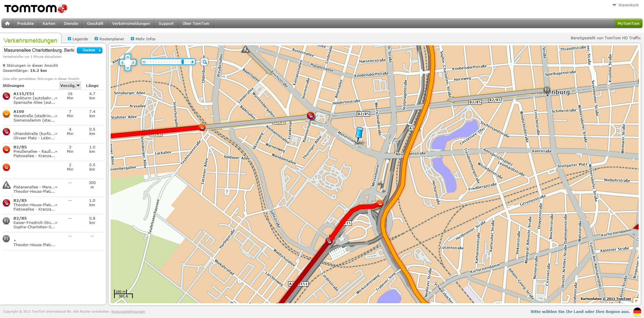Click the German flag region selector

coord(637,312)
